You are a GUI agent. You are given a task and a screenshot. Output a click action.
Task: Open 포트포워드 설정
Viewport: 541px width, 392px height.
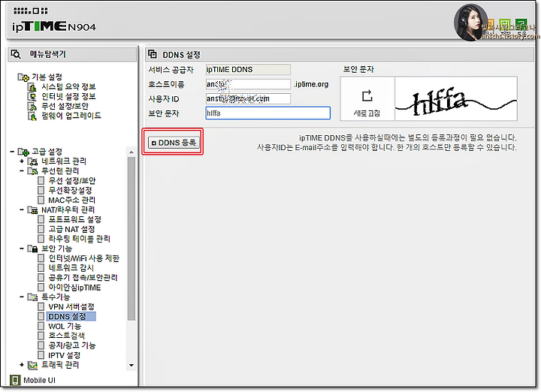[x=75, y=219]
